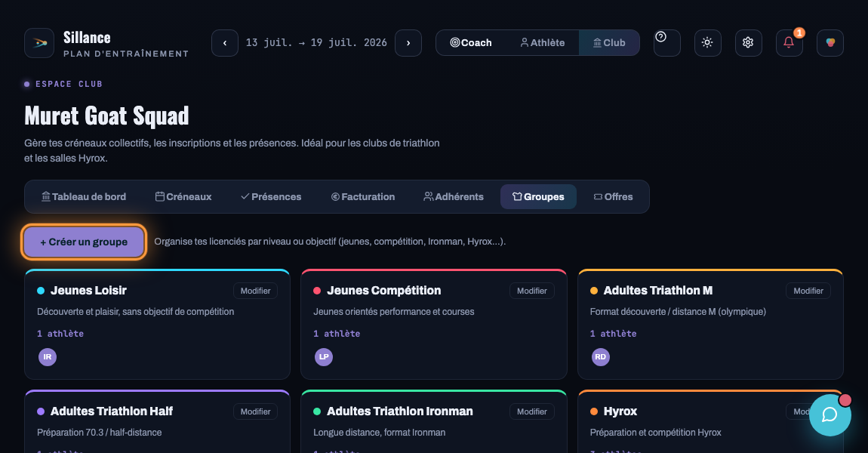Click the colorful profile avatar icon
This screenshot has width=868, height=453.
(830, 42)
